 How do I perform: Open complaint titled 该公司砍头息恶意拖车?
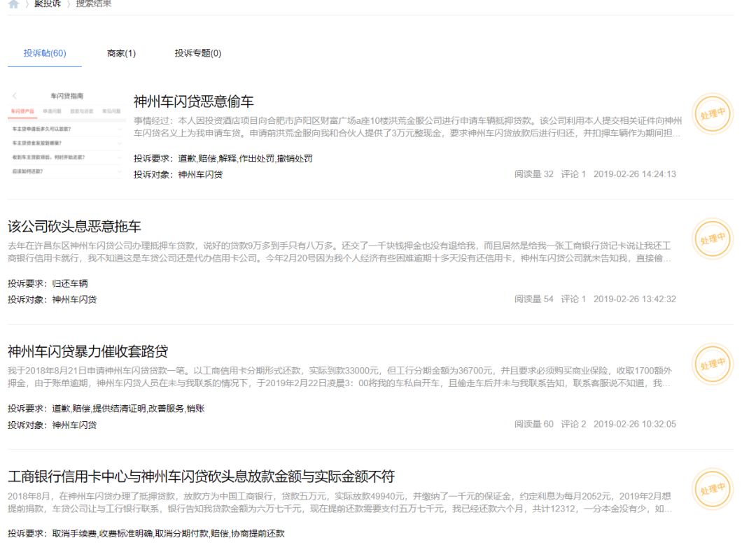(x=74, y=226)
